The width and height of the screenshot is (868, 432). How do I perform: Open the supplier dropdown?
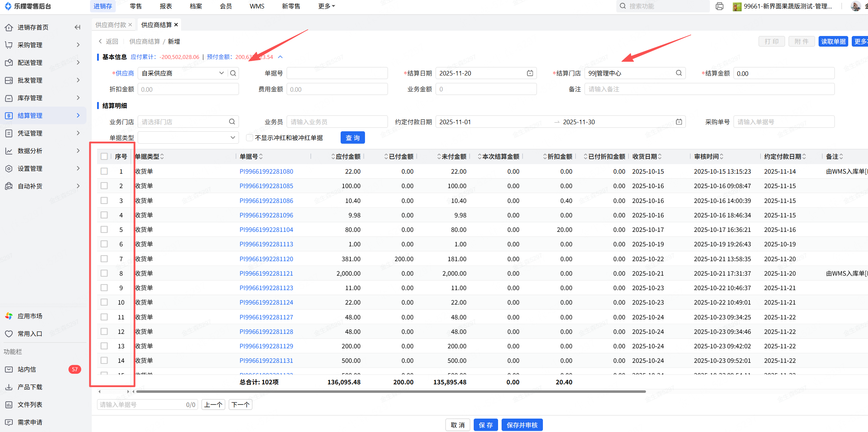(221, 73)
